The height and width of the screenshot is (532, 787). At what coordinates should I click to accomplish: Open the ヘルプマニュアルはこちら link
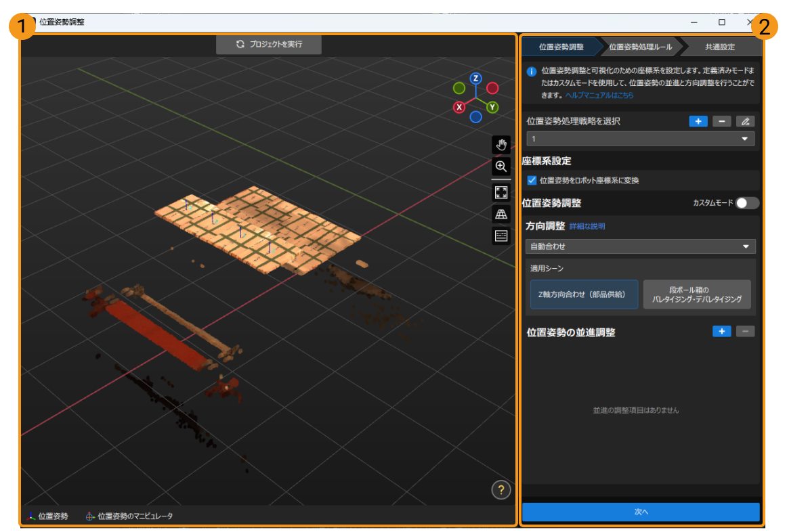point(599,95)
